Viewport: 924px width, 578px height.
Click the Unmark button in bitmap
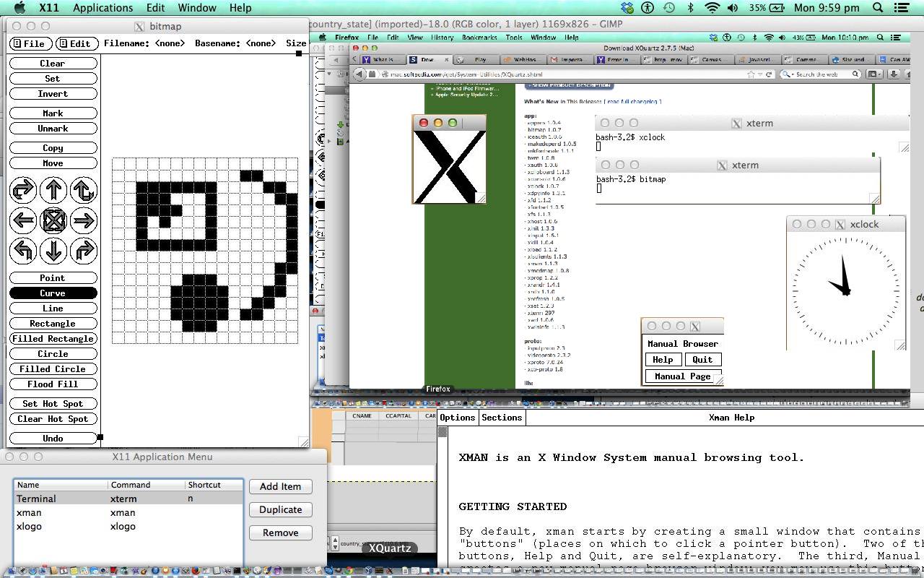pos(53,129)
